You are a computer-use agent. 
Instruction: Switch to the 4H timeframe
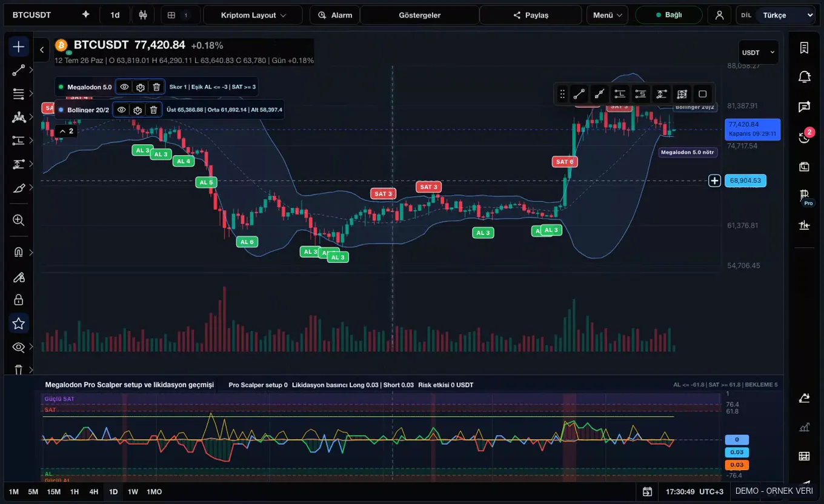[94, 492]
